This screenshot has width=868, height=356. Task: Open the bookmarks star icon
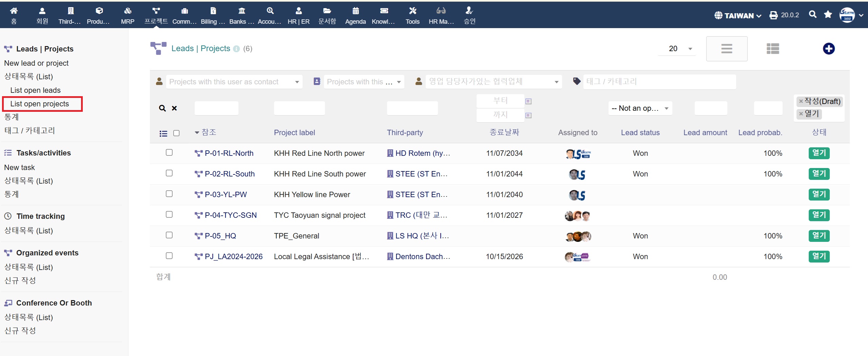click(x=828, y=15)
